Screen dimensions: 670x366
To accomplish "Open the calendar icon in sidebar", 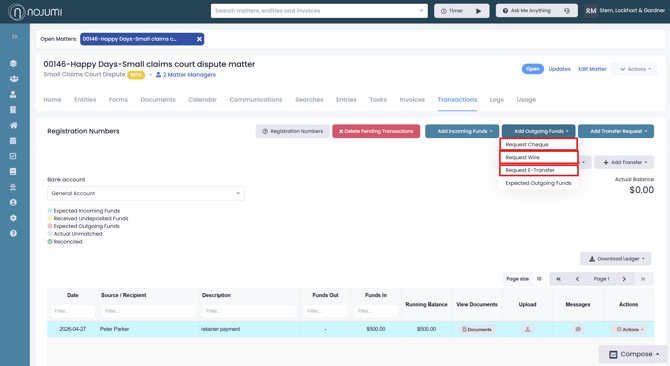I will tap(13, 141).
